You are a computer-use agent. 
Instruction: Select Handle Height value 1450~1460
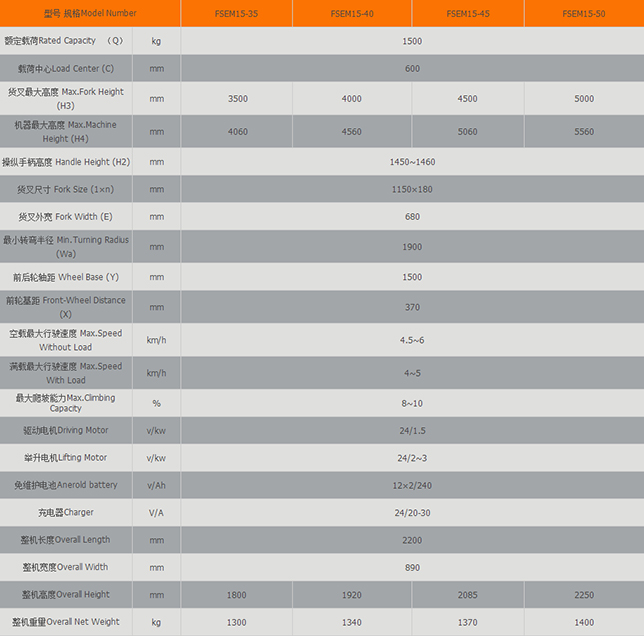pos(412,162)
